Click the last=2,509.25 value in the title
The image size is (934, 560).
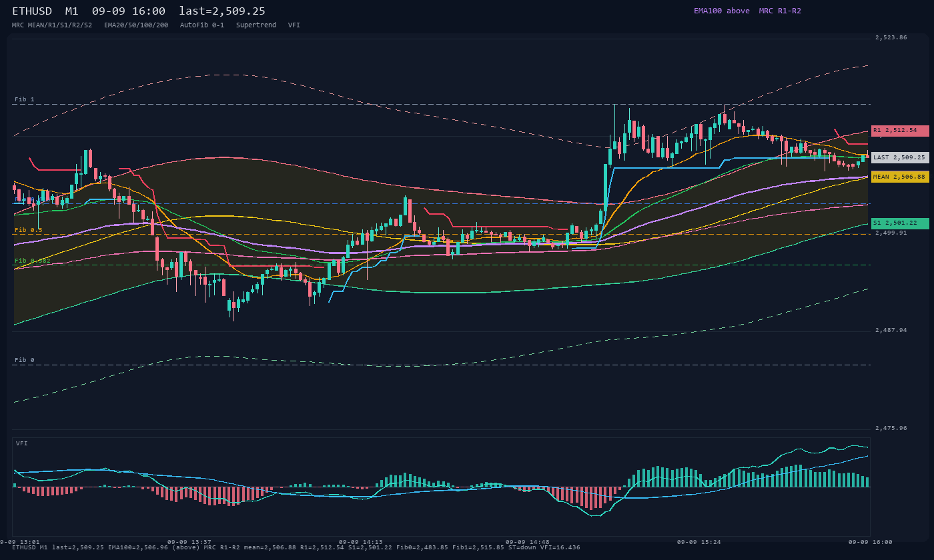222,11
